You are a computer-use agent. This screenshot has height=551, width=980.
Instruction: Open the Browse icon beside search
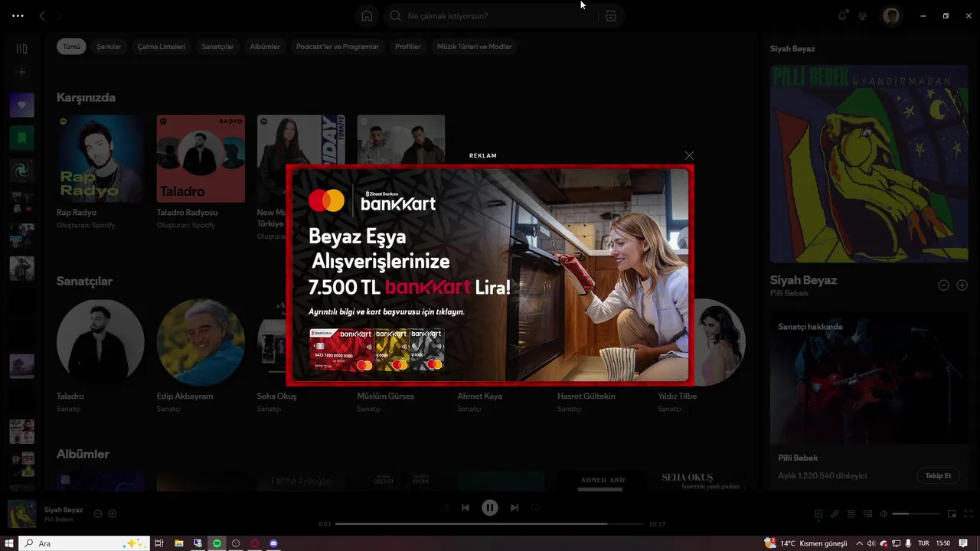(611, 16)
